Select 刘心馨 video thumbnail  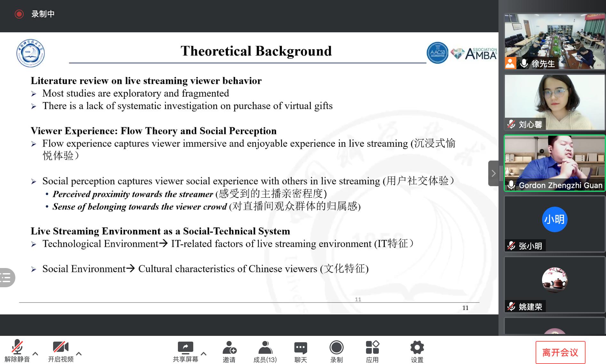click(x=554, y=102)
